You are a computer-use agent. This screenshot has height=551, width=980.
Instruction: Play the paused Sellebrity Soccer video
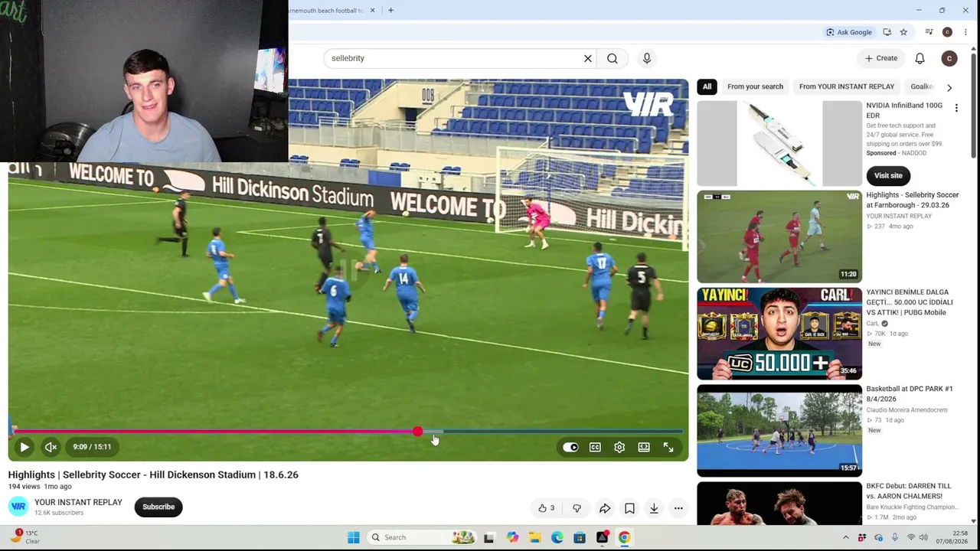pyautogui.click(x=24, y=447)
